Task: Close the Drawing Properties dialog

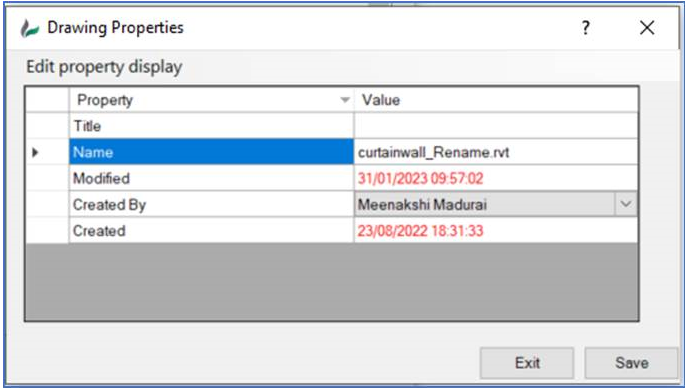Action: (x=647, y=28)
